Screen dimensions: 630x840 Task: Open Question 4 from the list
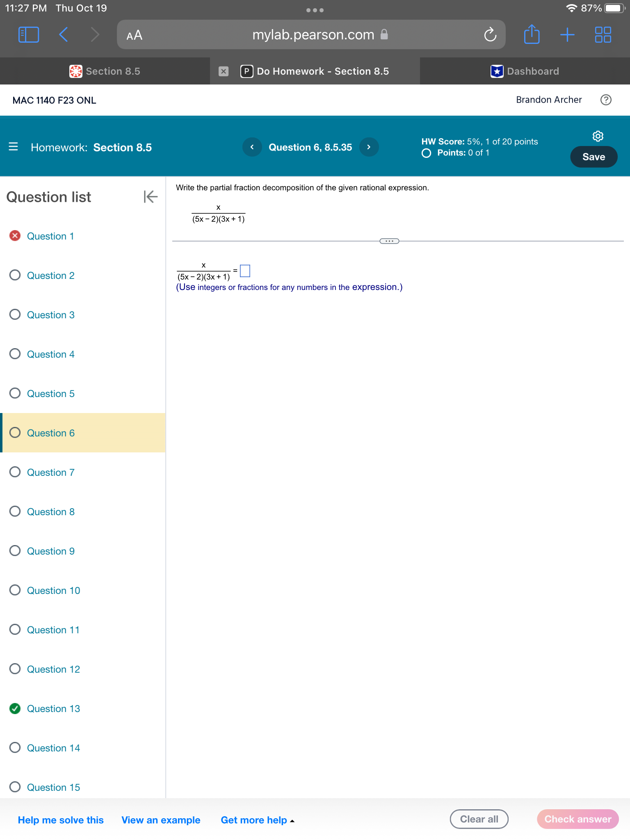[x=51, y=354]
